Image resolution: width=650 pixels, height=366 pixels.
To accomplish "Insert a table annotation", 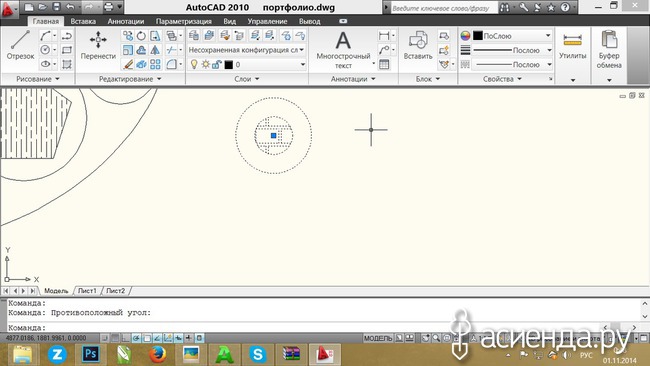I will pyautogui.click(x=384, y=64).
